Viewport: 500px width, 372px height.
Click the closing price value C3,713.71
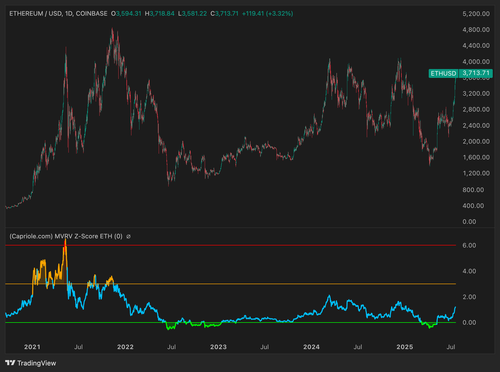point(225,14)
